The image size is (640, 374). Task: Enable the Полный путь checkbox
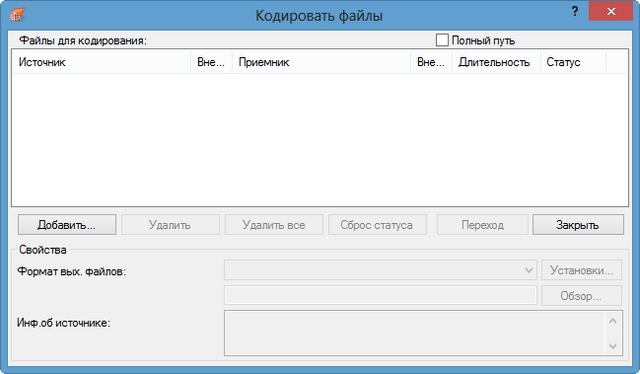pyautogui.click(x=442, y=40)
